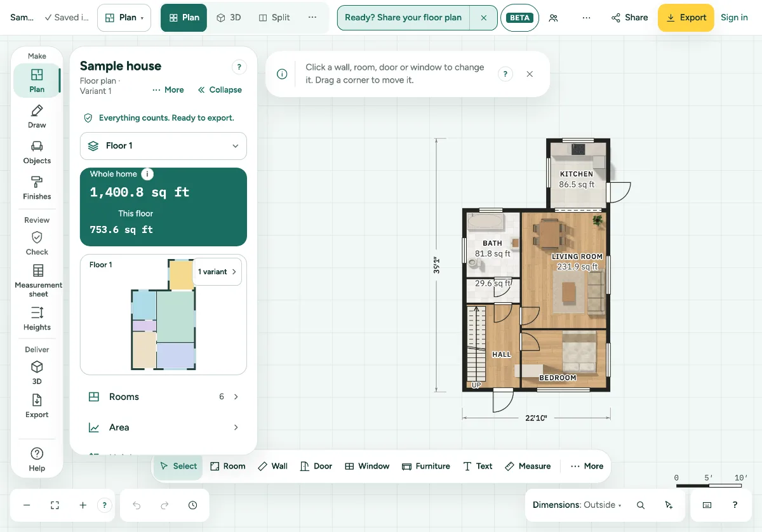Open the Draw tool in sidebar
This screenshot has height=532, width=762.
(x=37, y=116)
